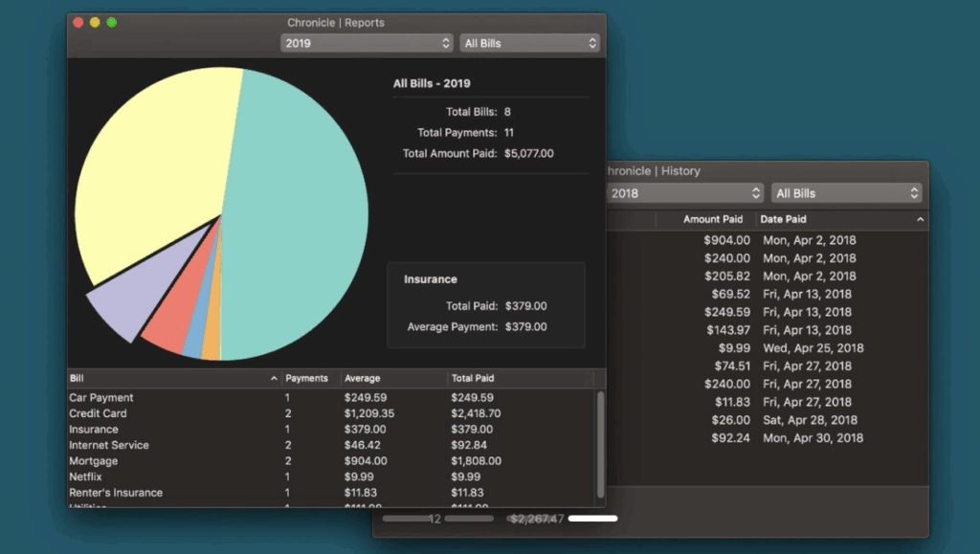This screenshot has height=554, width=980.
Task: Select the Car Payment row
Action: click(331, 397)
